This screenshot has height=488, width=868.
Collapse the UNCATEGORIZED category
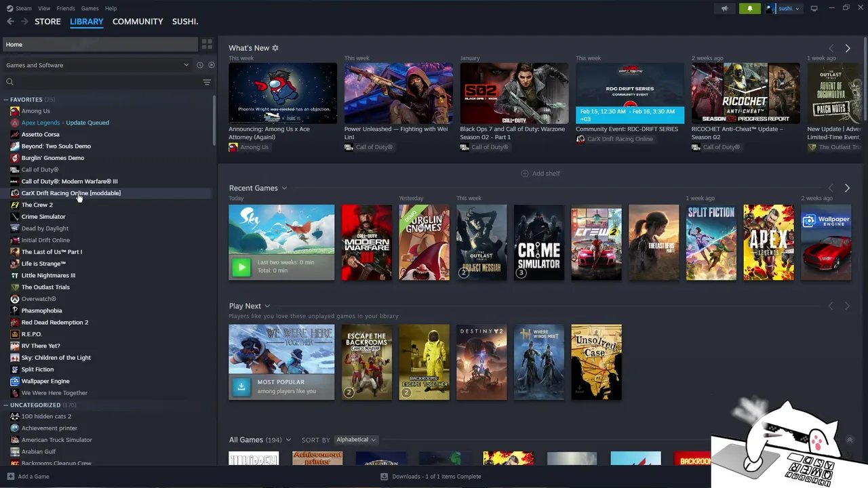point(6,405)
